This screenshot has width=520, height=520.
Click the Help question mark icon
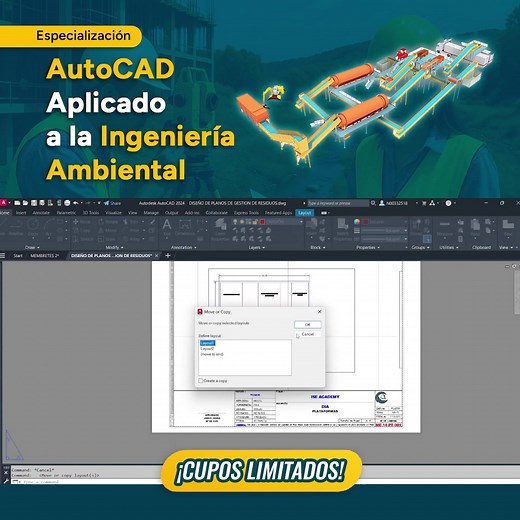(449, 203)
